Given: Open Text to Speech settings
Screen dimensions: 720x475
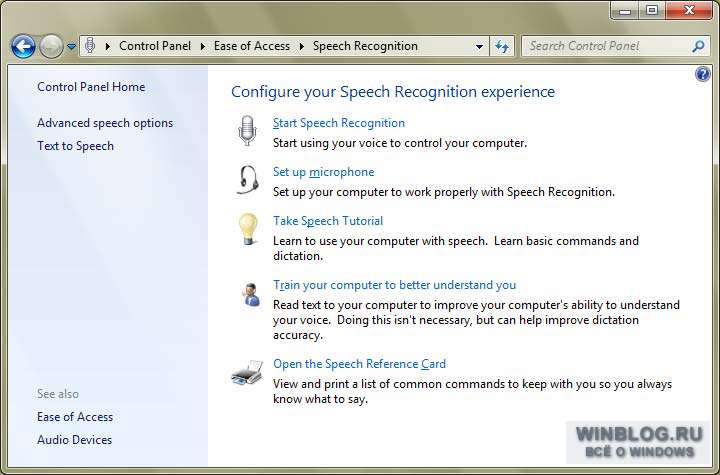Looking at the screenshot, I should click(75, 146).
